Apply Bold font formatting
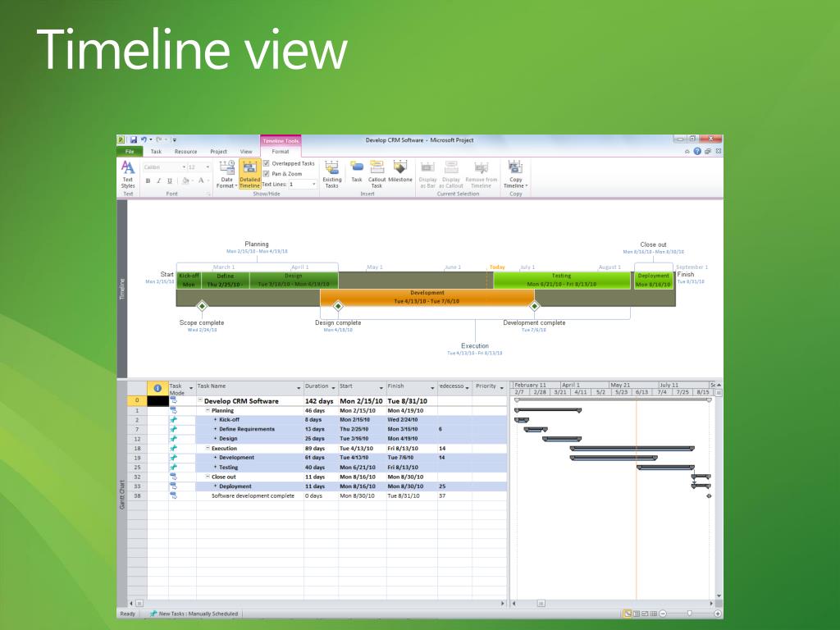The height and width of the screenshot is (630, 840). (x=148, y=181)
